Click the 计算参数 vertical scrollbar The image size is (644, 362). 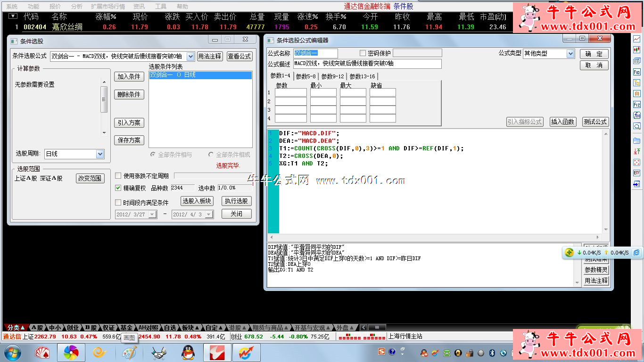tap(104, 107)
